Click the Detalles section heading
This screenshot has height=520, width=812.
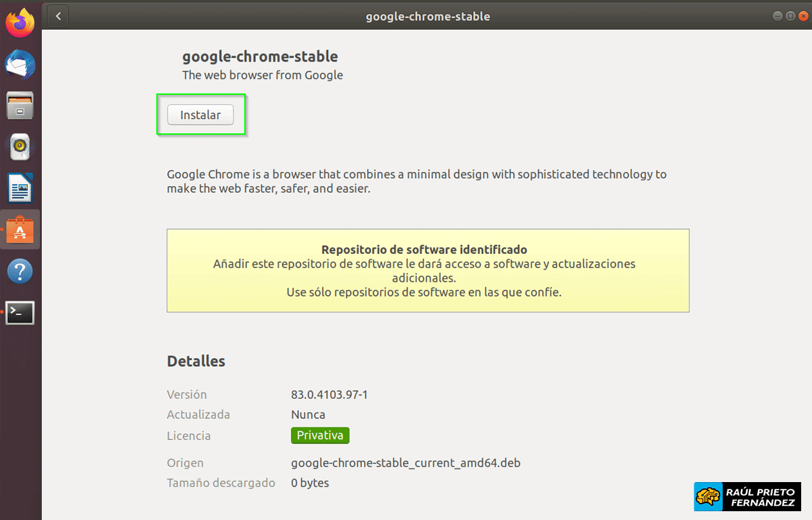tap(196, 361)
